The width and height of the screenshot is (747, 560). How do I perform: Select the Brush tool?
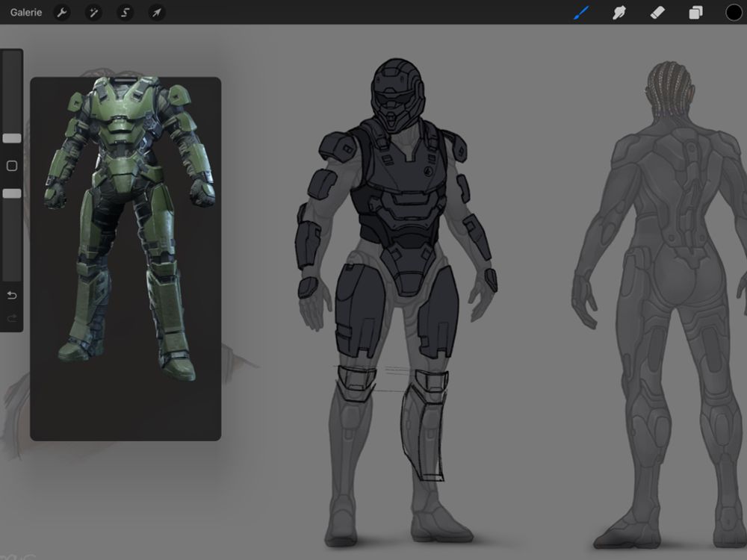pos(581,13)
